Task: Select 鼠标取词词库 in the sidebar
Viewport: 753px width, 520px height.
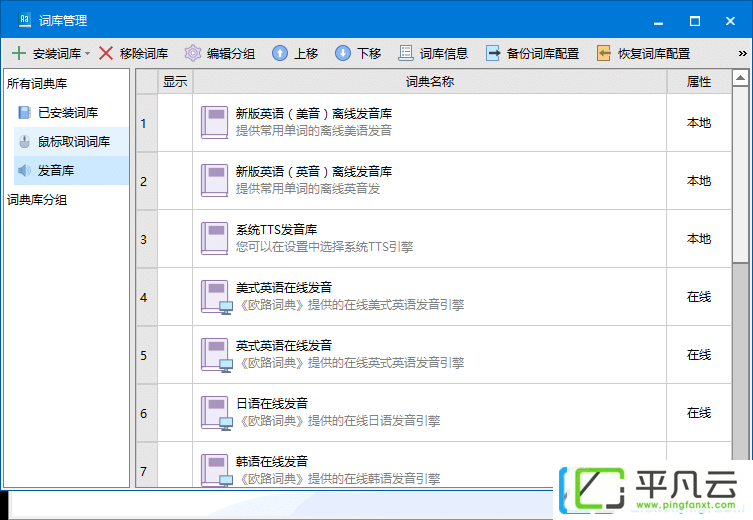Action: pos(71,142)
